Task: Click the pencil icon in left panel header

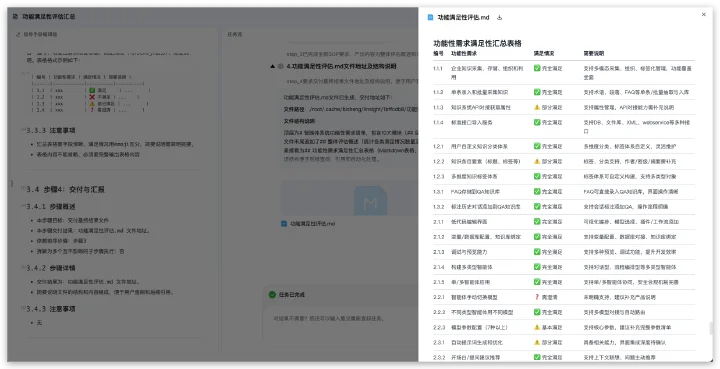Action: point(18,34)
